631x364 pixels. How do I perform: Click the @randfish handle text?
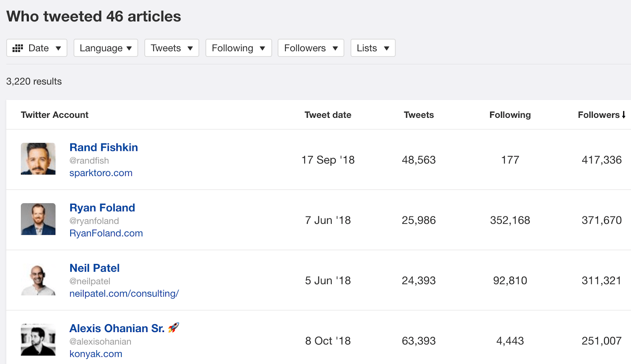(x=89, y=161)
